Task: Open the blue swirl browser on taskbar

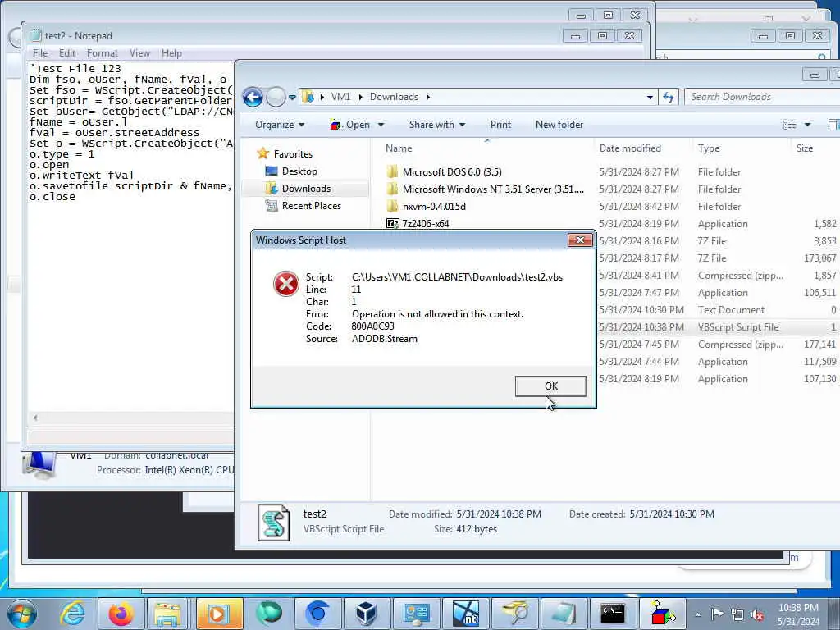Action: [x=317, y=614]
